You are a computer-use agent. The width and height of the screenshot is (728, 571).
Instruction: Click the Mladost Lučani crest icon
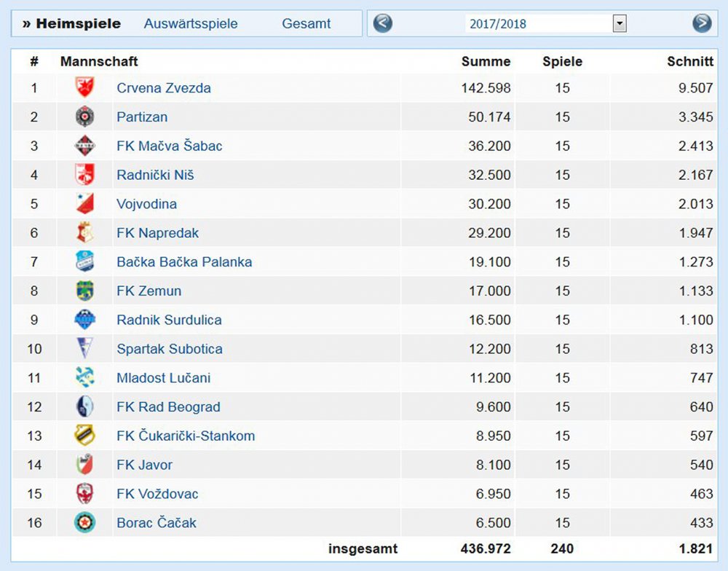click(x=85, y=377)
